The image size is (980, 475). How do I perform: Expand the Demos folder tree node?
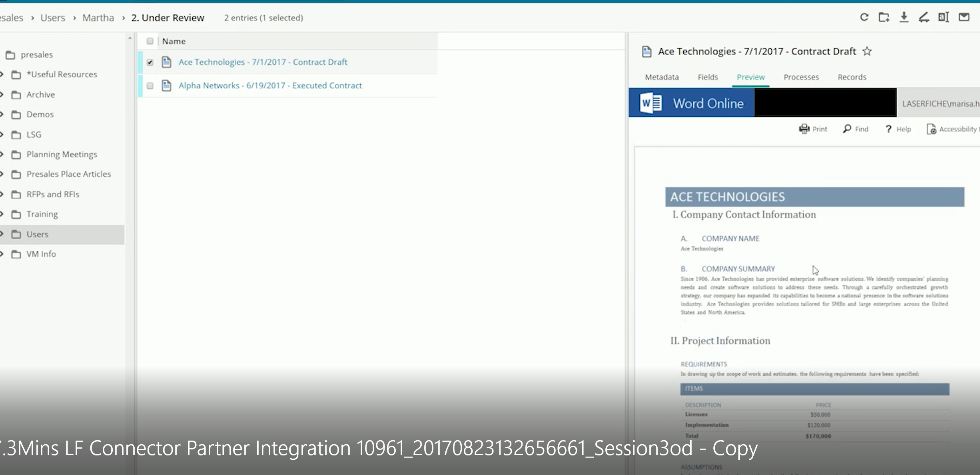tap(2, 114)
